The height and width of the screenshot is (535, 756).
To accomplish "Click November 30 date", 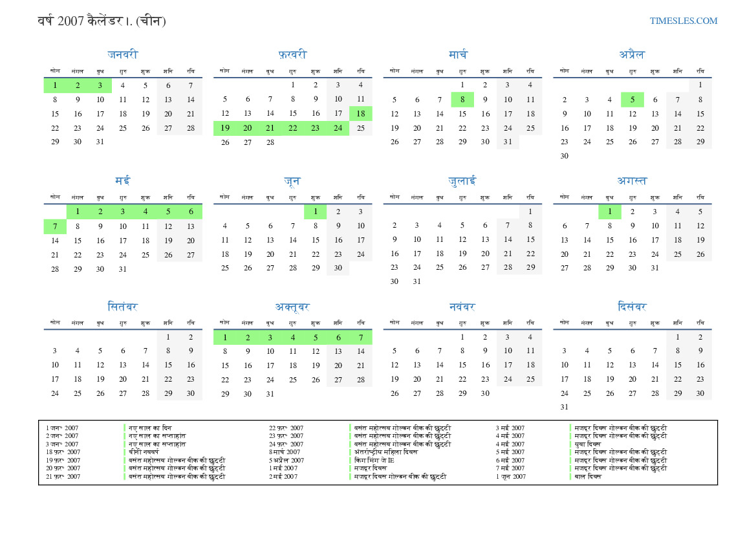I will tap(485, 393).
